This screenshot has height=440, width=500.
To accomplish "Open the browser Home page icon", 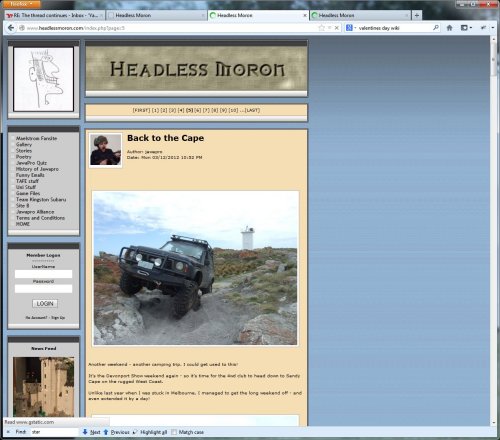I will [449, 28].
